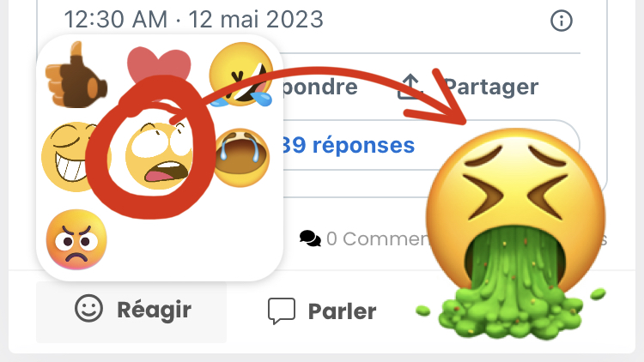Image resolution: width=644 pixels, height=362 pixels.
Task: Click the share upload arrow icon
Action: pos(410,87)
